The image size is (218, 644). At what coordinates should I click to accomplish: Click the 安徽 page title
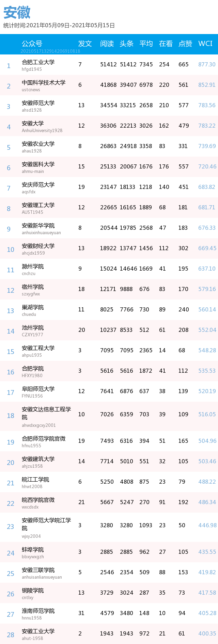click(17, 13)
